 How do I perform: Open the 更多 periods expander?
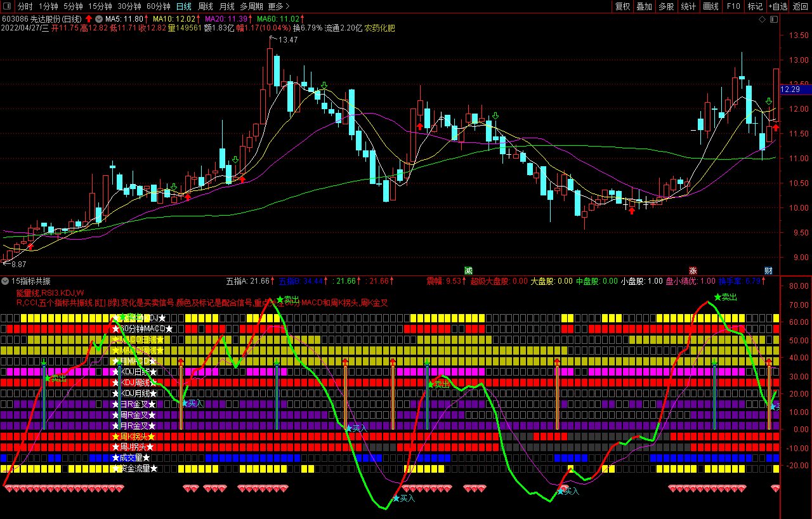(278, 6)
